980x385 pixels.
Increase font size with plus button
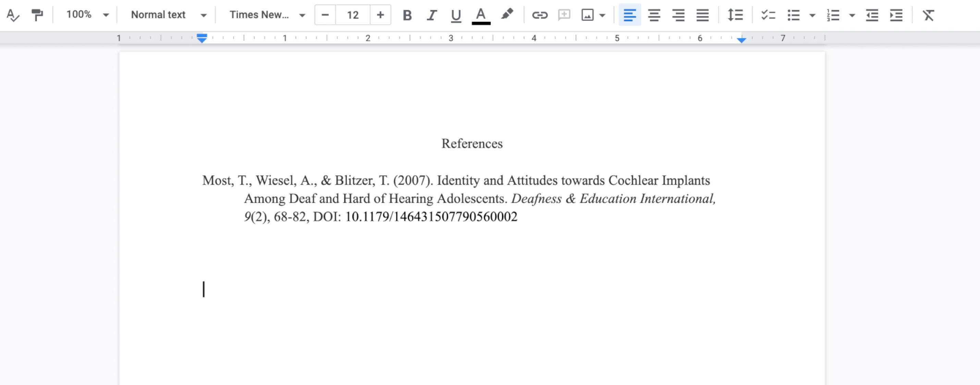click(x=380, y=15)
